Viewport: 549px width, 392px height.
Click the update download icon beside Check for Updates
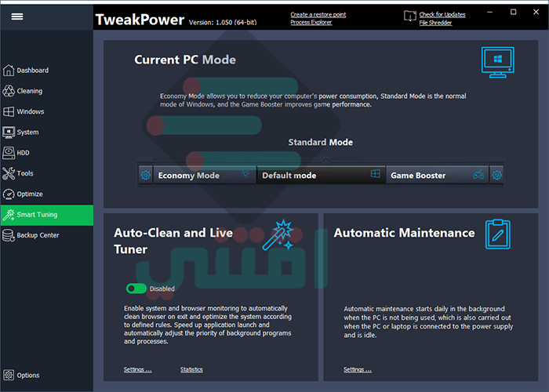click(x=410, y=16)
